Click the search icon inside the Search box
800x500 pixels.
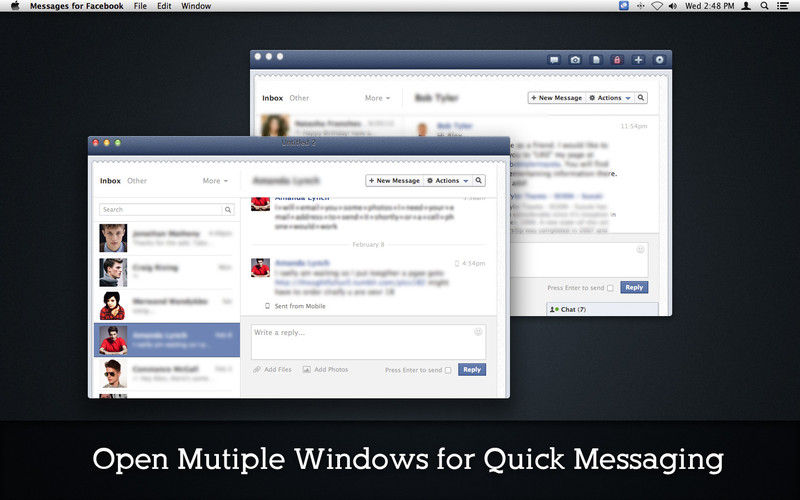[228, 210]
